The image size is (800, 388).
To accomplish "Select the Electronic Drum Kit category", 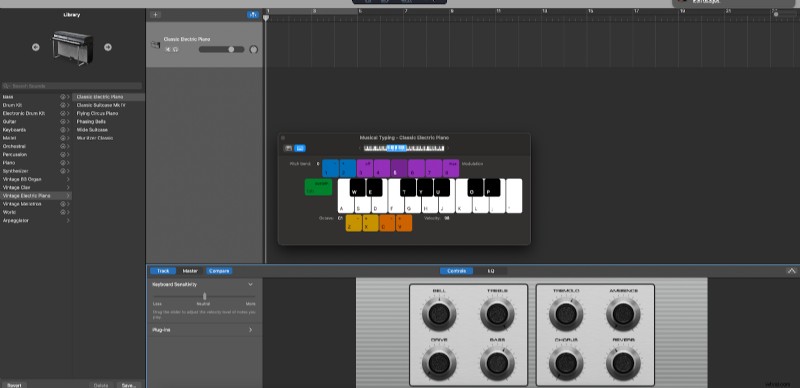I will [35, 113].
